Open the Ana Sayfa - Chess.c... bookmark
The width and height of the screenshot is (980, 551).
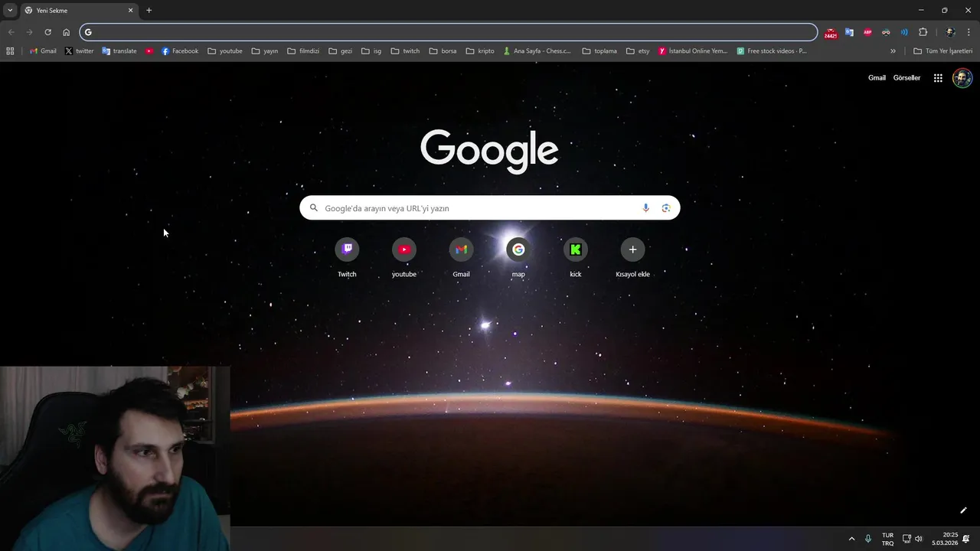537,51
